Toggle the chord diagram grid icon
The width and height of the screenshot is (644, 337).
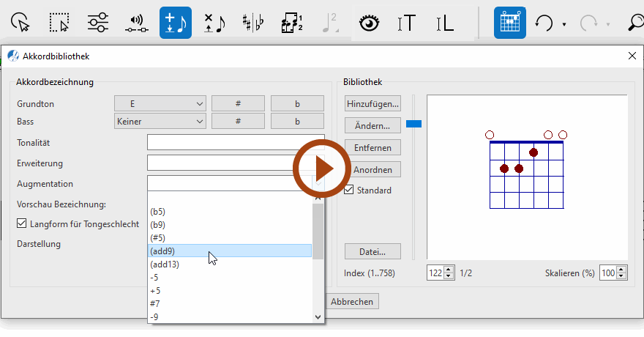(x=509, y=23)
